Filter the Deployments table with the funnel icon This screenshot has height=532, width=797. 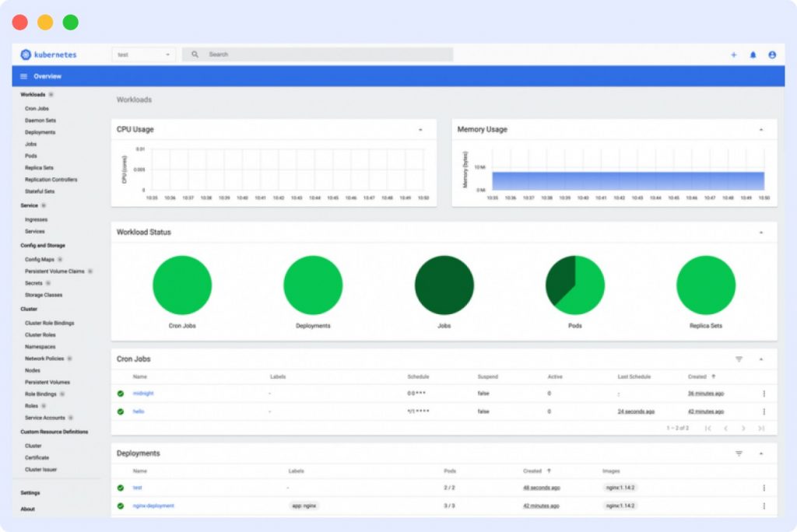(x=738, y=453)
